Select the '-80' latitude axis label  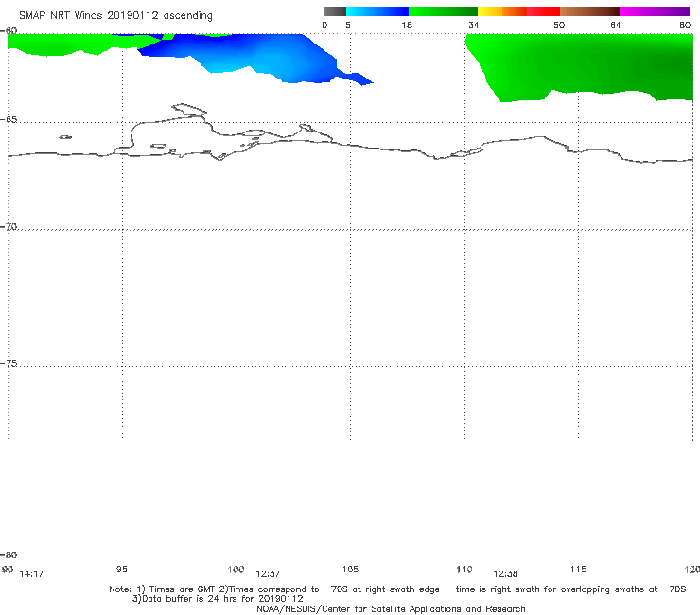pos(9,554)
